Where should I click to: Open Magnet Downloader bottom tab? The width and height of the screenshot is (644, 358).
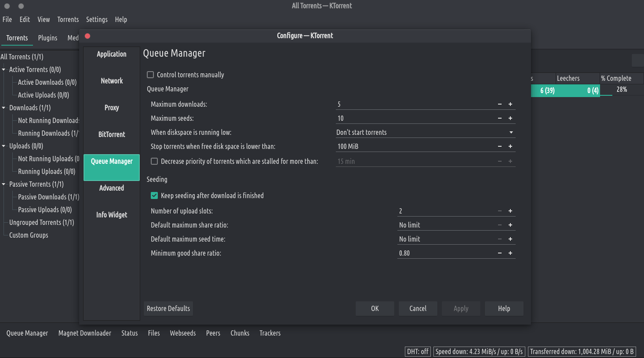[x=85, y=333]
